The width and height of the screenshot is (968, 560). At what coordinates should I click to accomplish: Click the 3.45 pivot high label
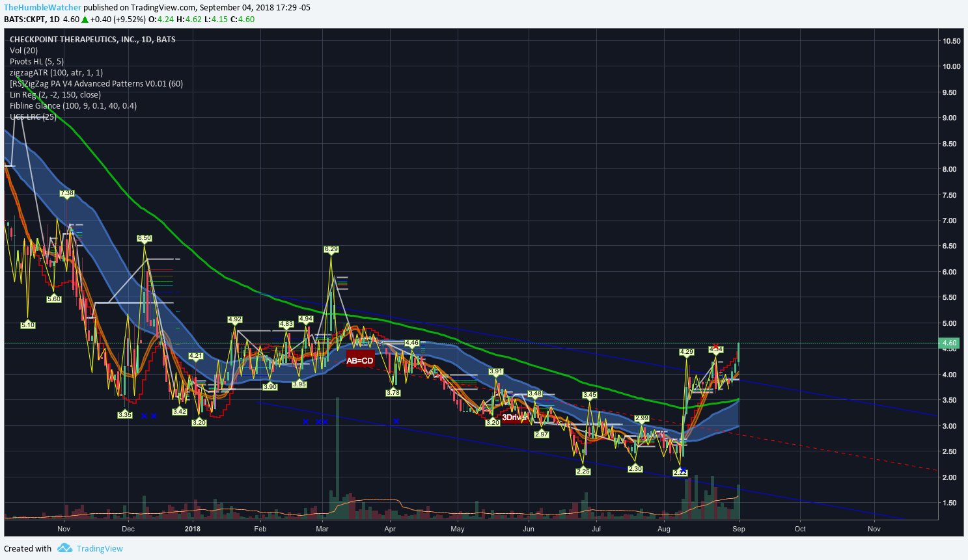point(590,395)
